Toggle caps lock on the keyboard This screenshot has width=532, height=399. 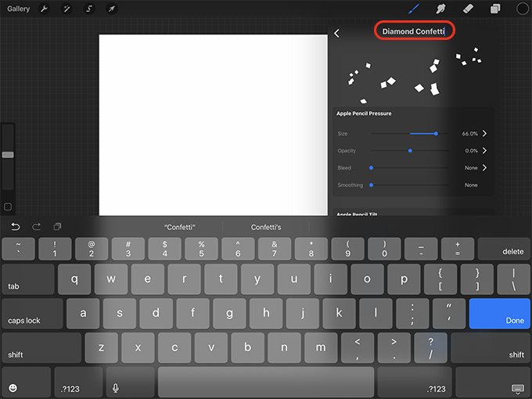[32, 314]
